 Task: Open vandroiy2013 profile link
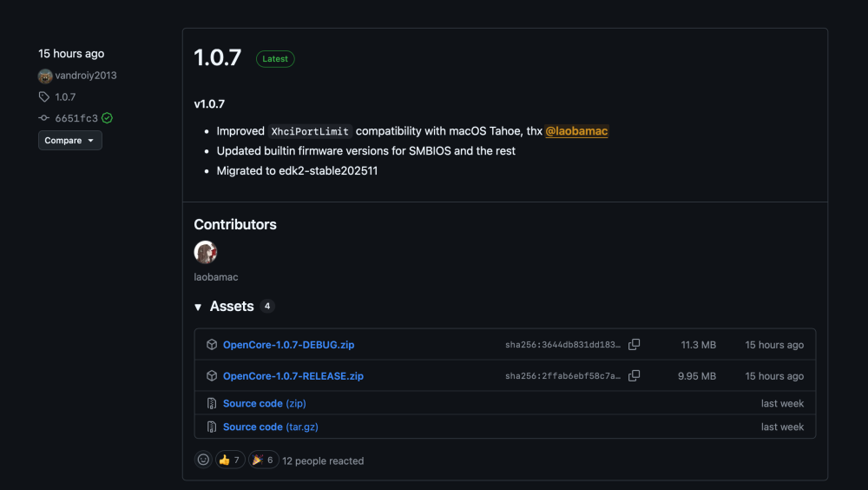click(86, 76)
